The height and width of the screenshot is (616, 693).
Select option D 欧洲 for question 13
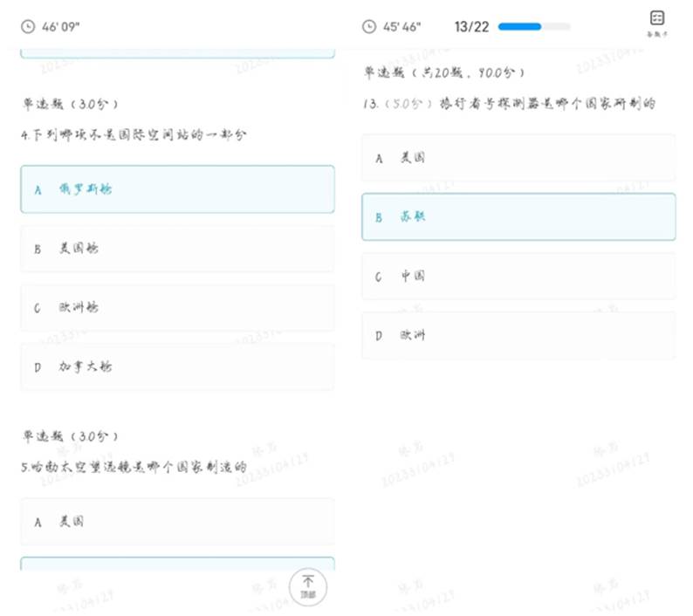[x=518, y=336]
